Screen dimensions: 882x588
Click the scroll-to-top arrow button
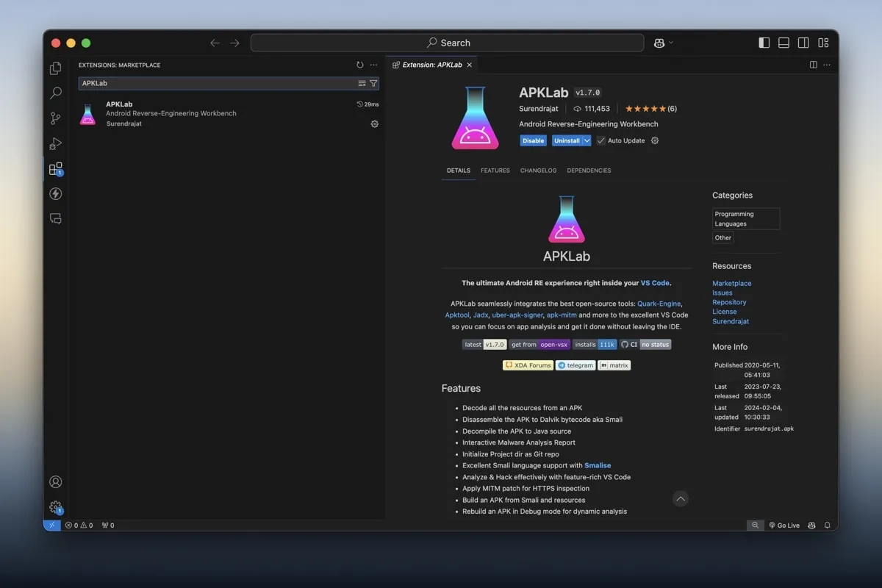tap(681, 499)
